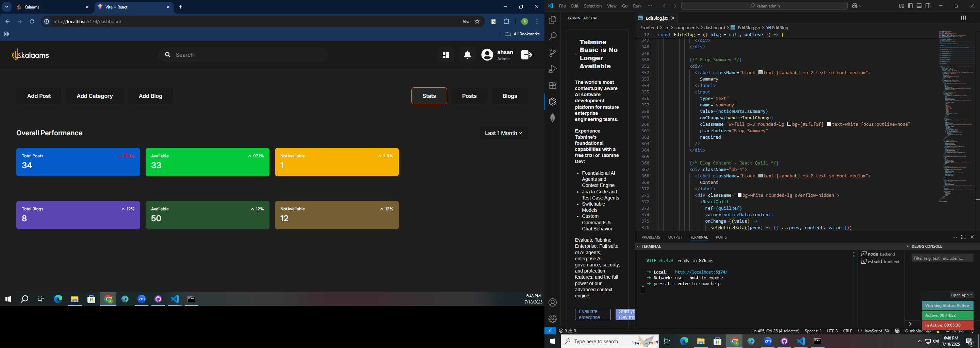The width and height of the screenshot is (980, 348).
Task: Open the Chrome tab search dropdown arrow
Action: [x=6, y=7]
